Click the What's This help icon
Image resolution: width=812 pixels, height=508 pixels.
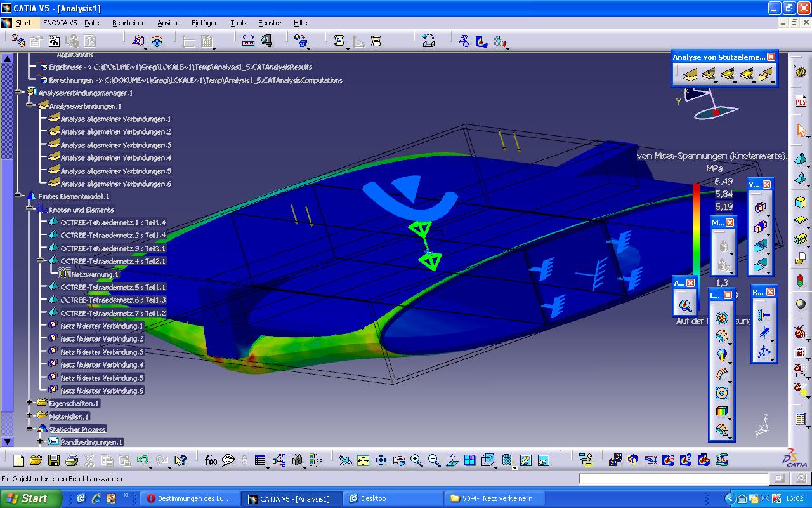(x=180, y=460)
